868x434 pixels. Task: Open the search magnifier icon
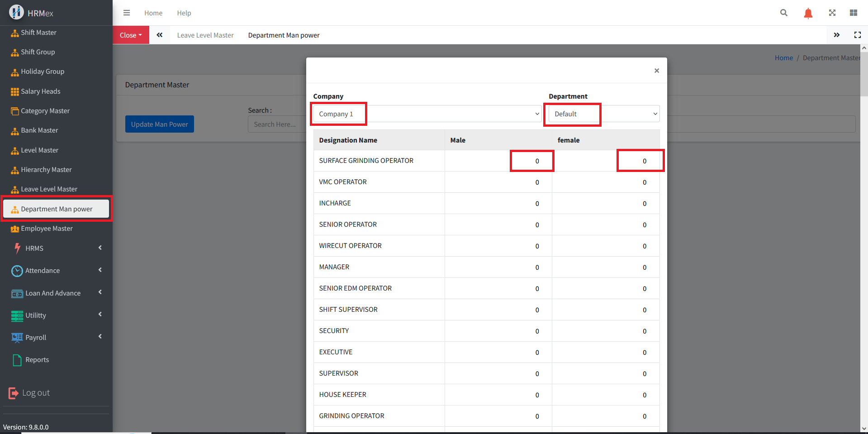[x=783, y=13]
